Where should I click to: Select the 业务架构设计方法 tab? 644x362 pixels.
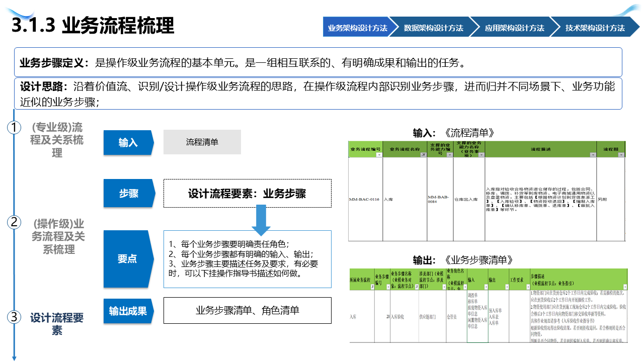click(x=358, y=28)
